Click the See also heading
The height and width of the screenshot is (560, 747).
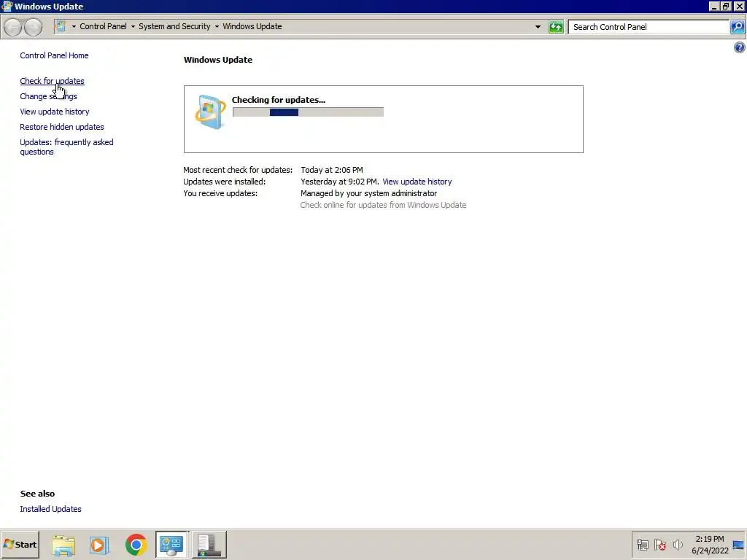point(38,494)
